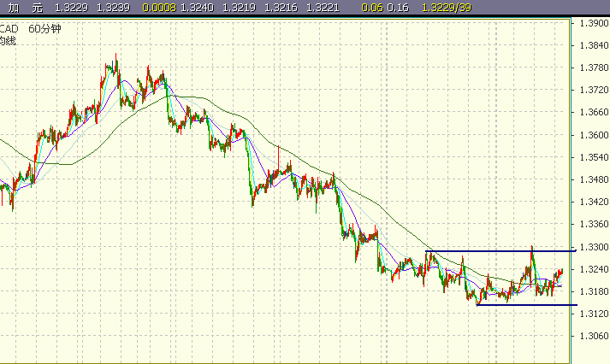610x364 pixels.
Task: Click the 1.3229/39 bid-ask quote
Action: click(447, 8)
